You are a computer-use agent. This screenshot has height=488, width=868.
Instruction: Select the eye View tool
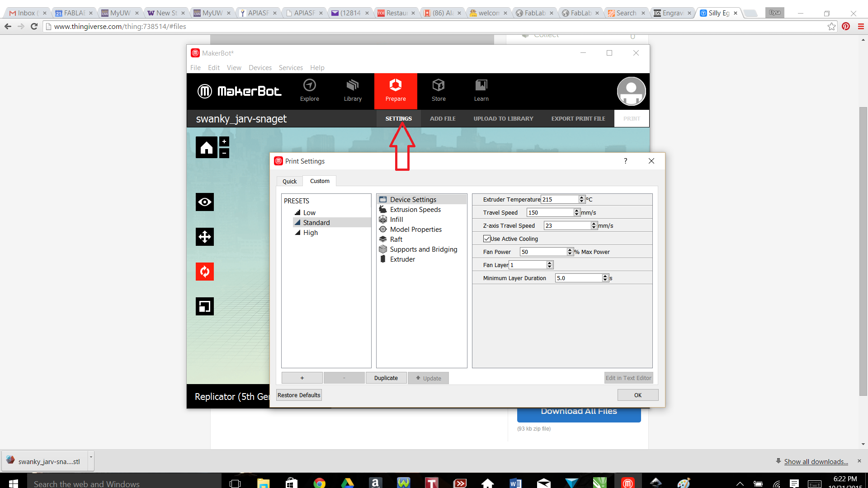(x=205, y=202)
